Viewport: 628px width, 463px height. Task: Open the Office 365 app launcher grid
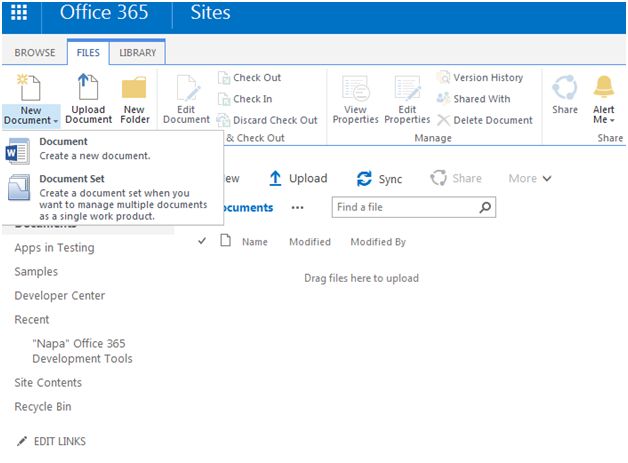coord(19,14)
